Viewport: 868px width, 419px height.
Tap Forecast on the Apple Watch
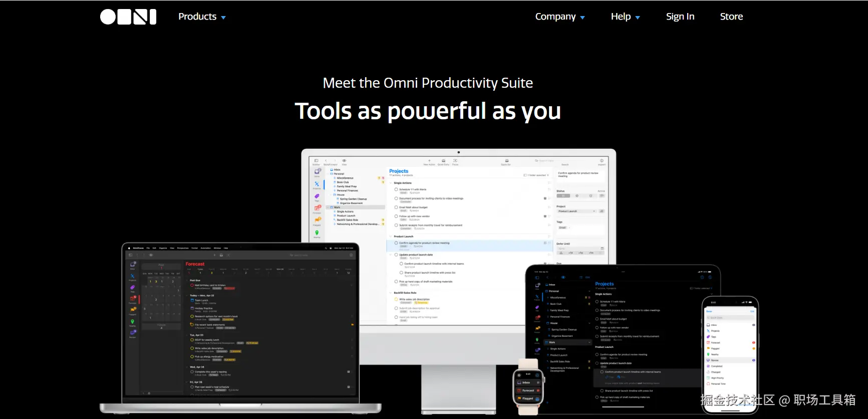pyautogui.click(x=528, y=390)
